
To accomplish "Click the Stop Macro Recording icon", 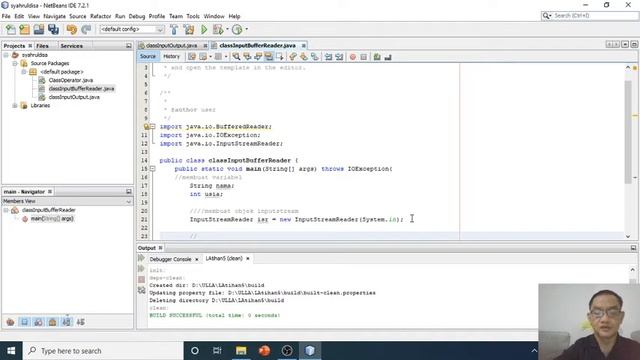I will 364,57.
